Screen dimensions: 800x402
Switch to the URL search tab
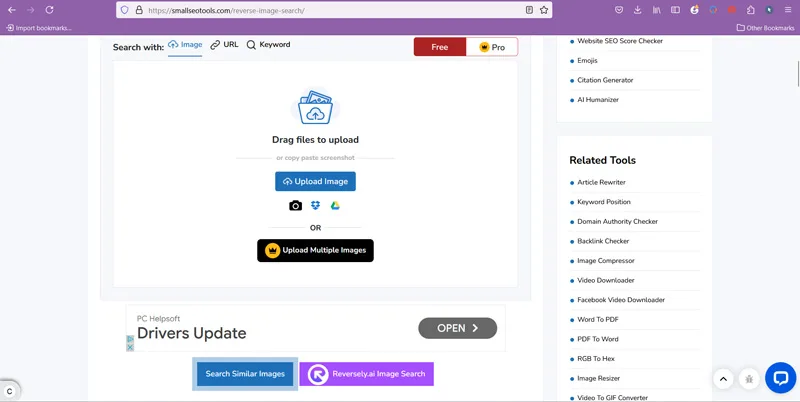pos(224,45)
